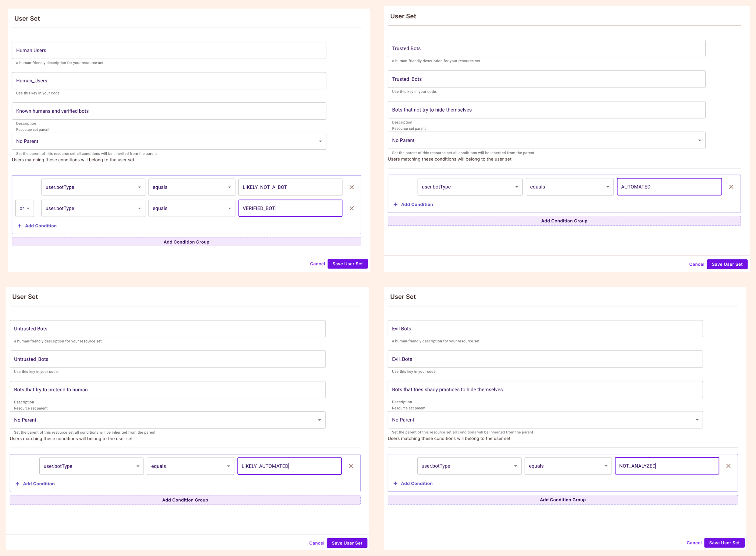The width and height of the screenshot is (756, 556).
Task: Click Add Condition Group in Human Users set
Action: pos(186,242)
